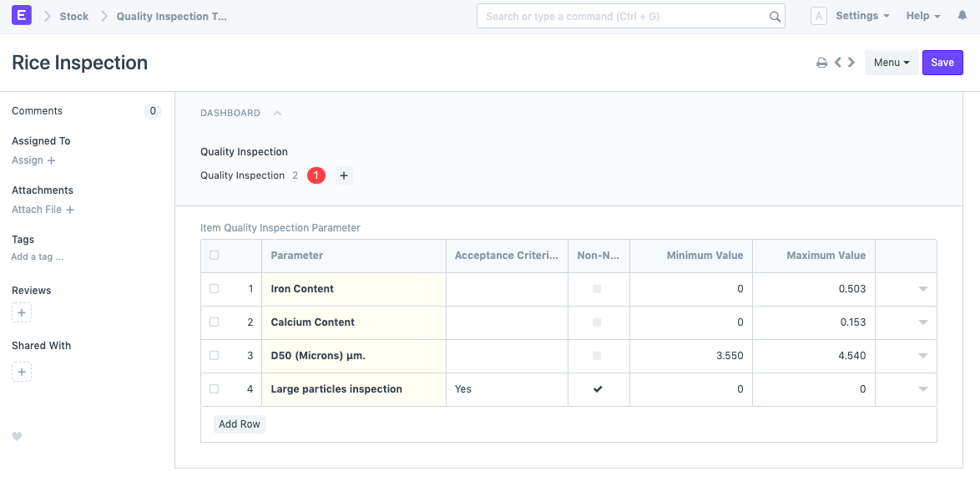Image resolution: width=980 pixels, height=487 pixels.
Task: Open the ERPNext home logo
Action: click(22, 16)
